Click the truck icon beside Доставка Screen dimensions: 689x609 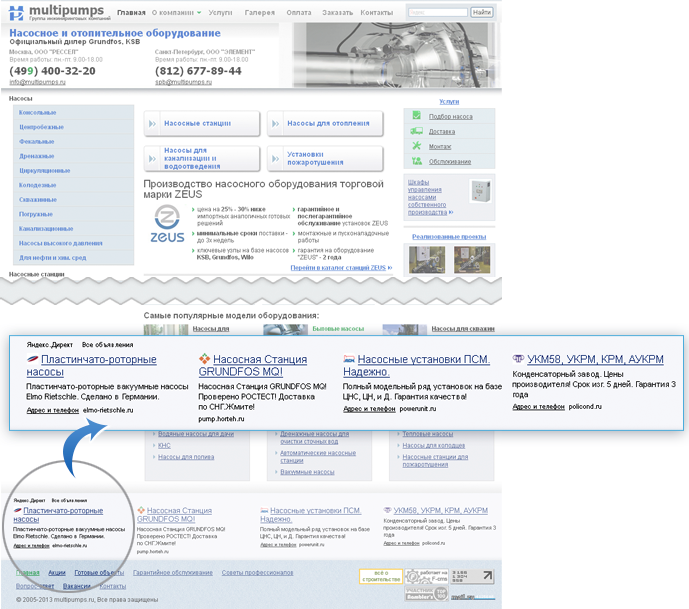pyautogui.click(x=417, y=131)
